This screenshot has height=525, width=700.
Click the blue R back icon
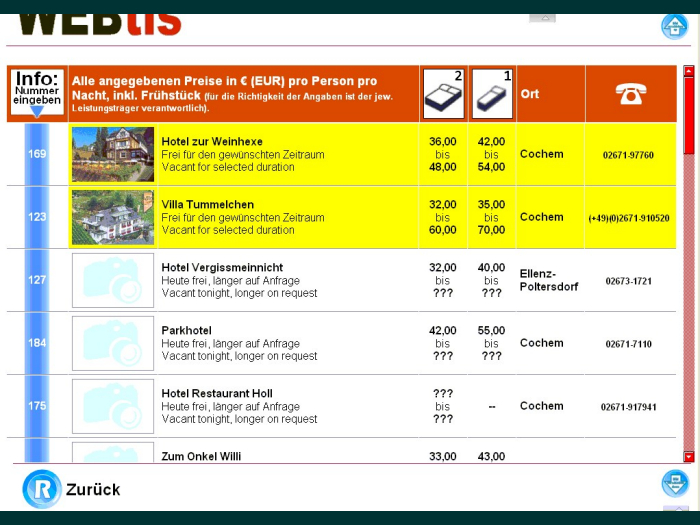[x=41, y=489]
